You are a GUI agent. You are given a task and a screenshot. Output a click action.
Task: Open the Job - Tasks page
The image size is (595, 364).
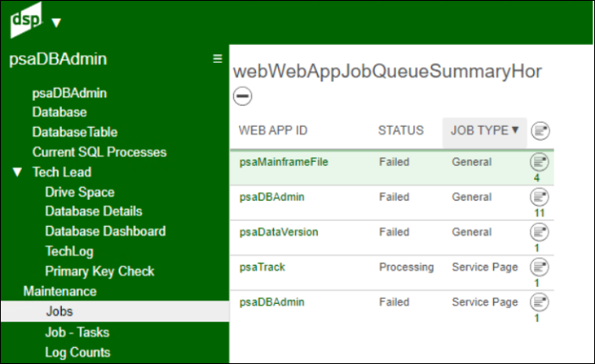click(x=77, y=333)
